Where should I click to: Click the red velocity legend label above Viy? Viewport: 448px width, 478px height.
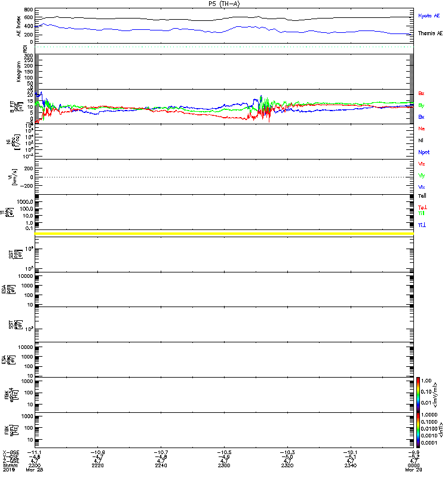421,164
